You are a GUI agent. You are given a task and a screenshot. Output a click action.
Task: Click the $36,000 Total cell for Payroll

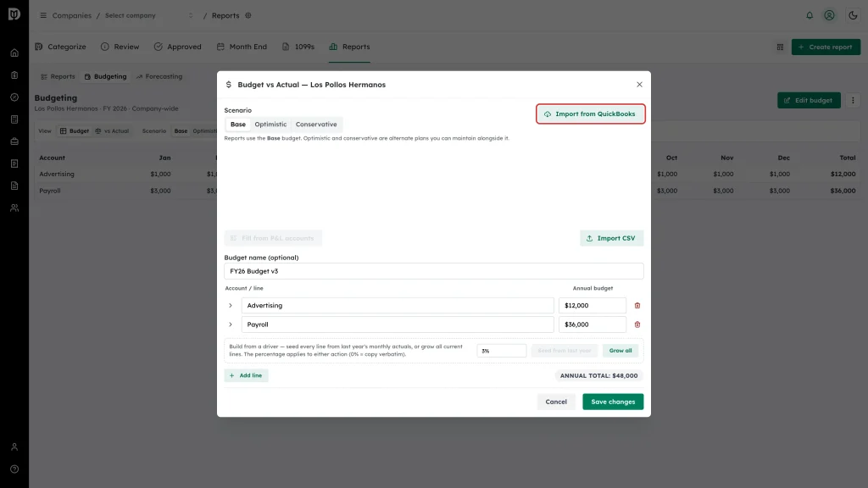pyautogui.click(x=843, y=191)
